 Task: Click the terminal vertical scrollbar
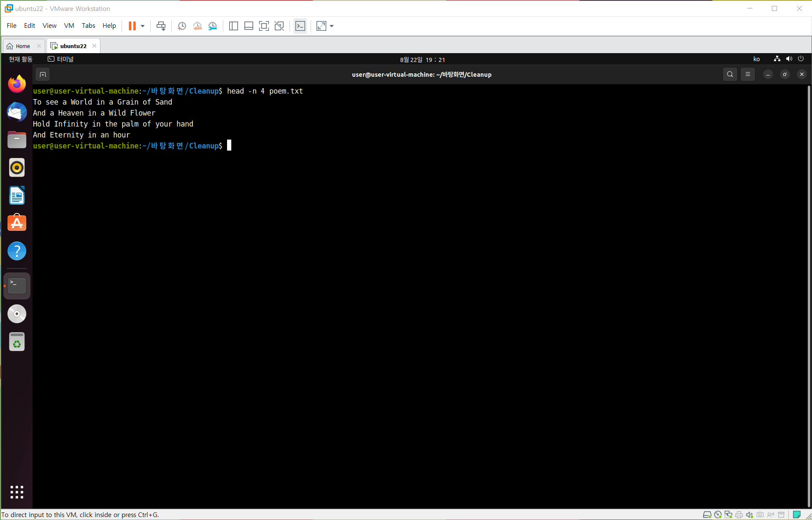pyautogui.click(x=809, y=295)
